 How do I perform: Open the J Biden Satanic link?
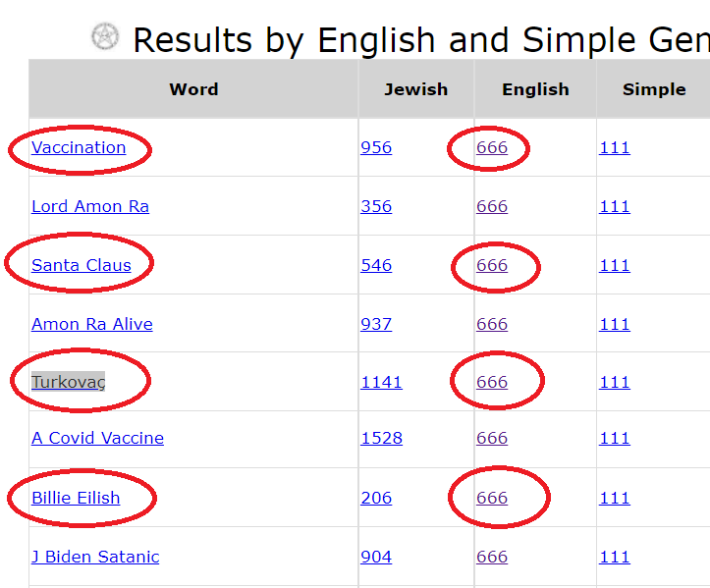(x=95, y=557)
